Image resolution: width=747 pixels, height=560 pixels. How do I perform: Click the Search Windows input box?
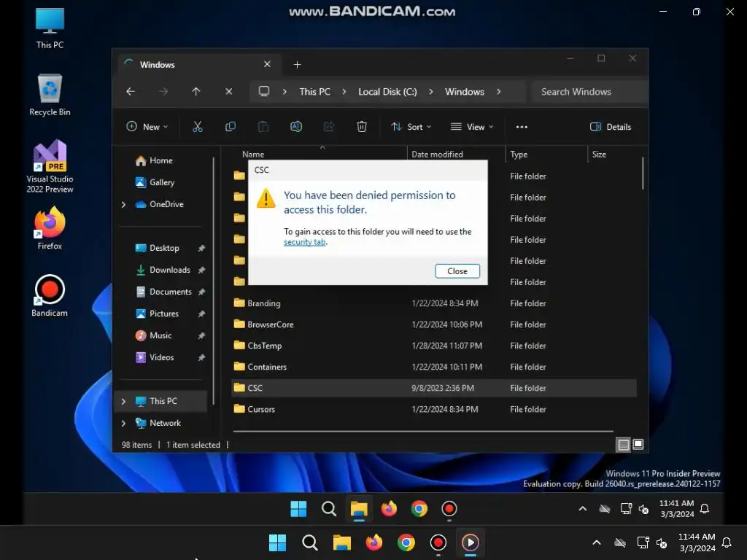pos(589,91)
